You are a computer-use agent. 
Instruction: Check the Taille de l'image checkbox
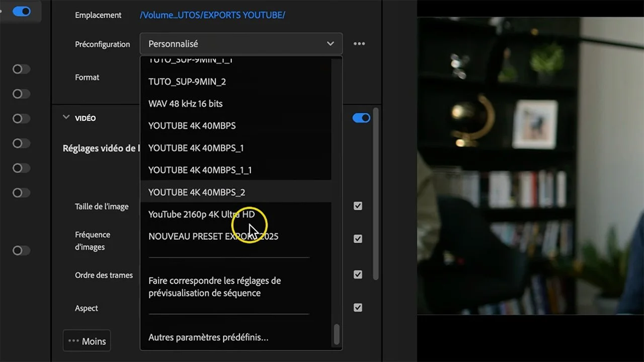pos(358,206)
